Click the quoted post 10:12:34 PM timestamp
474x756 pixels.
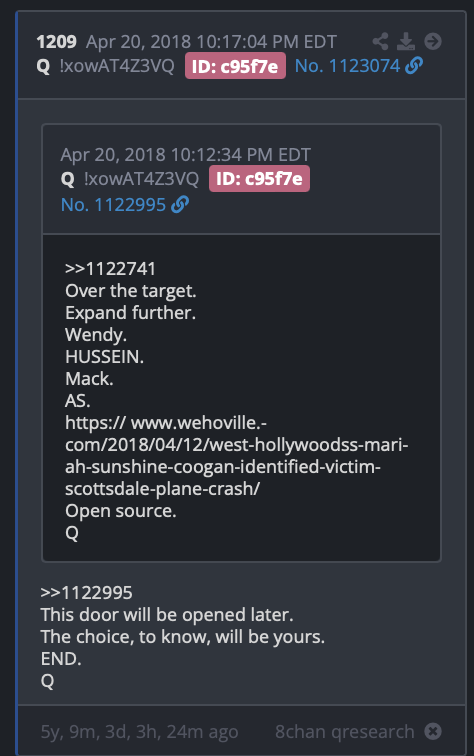186,155
